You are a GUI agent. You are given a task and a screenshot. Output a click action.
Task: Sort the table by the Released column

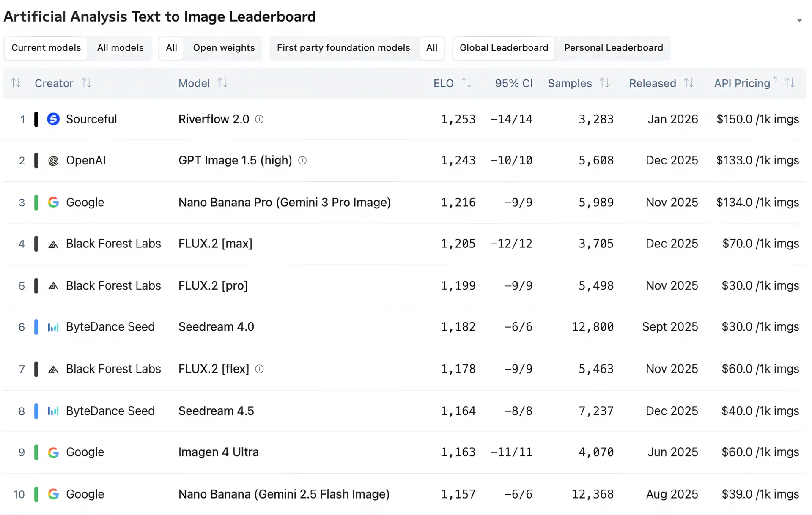(689, 83)
